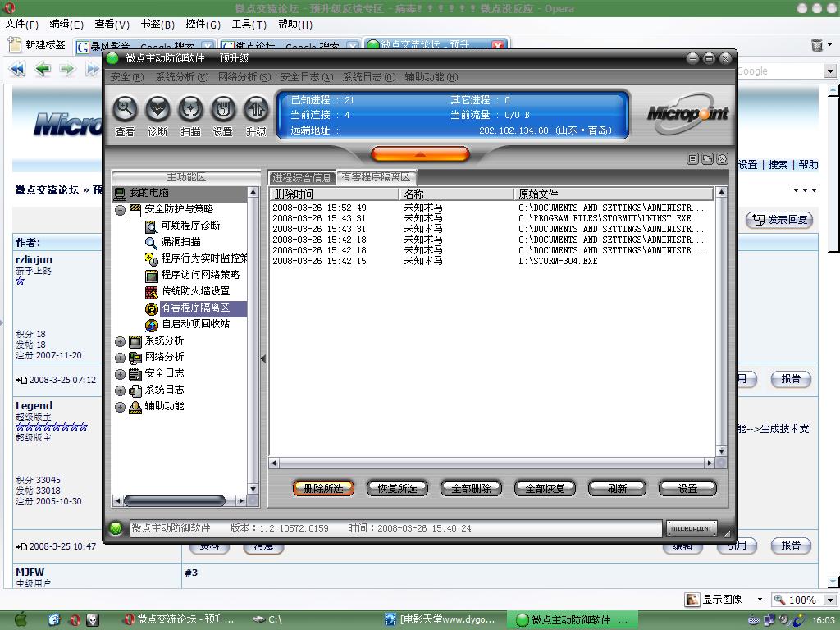Open Opera 文件(F) menu
Screen dimensions: 840x630
point(22,24)
